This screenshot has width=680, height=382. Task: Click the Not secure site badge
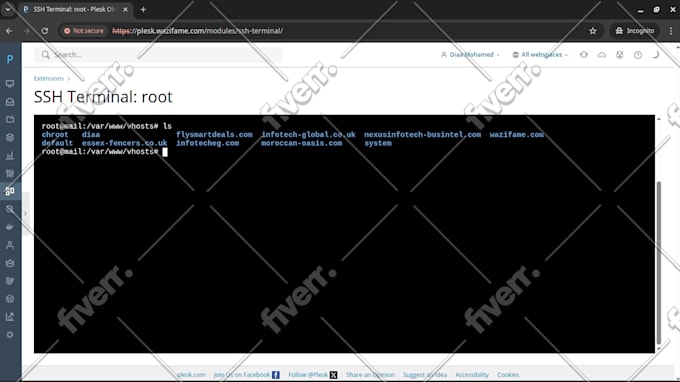[84, 31]
